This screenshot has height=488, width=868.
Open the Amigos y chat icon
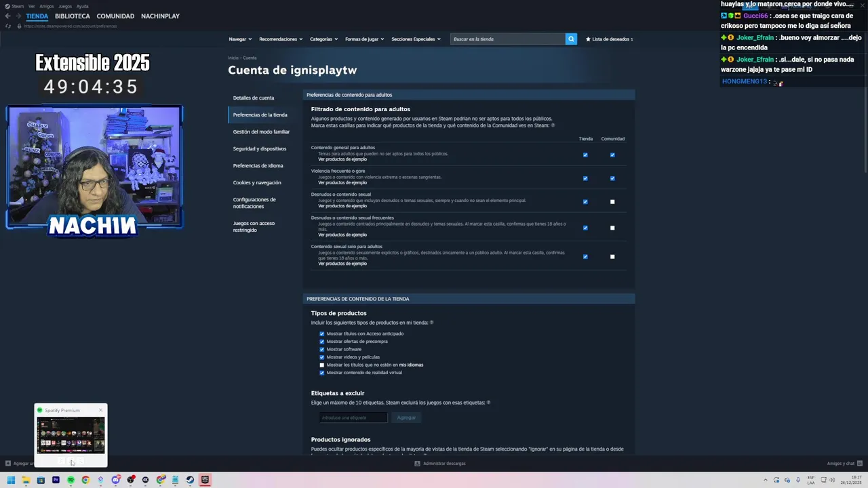860,464
